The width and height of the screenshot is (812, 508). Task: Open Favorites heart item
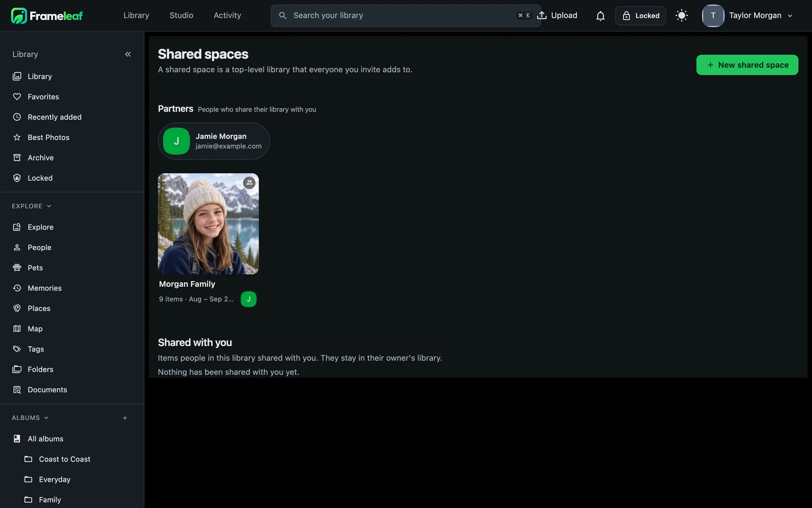(72, 97)
